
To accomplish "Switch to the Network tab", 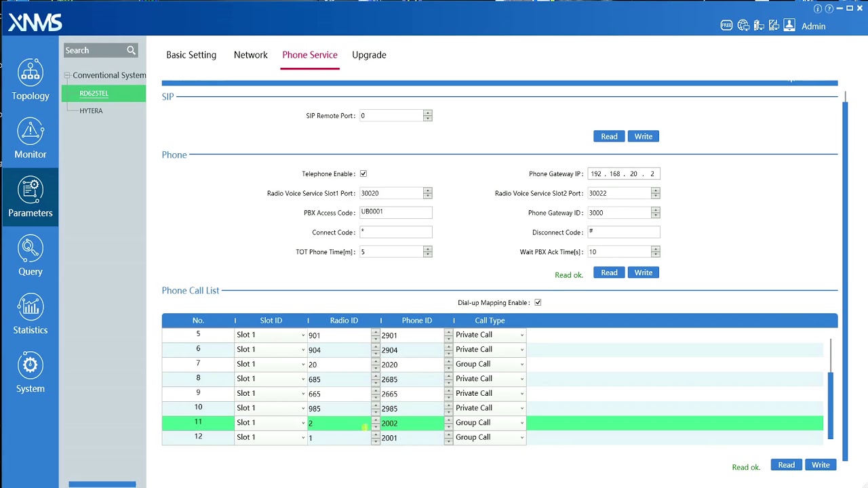I will 250,55.
